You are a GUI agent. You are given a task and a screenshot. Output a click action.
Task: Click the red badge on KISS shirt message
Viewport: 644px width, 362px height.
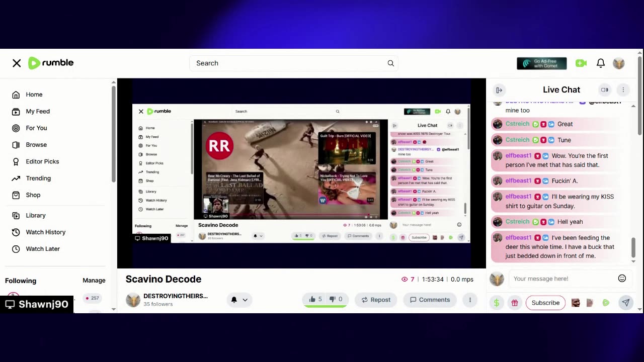click(x=537, y=197)
